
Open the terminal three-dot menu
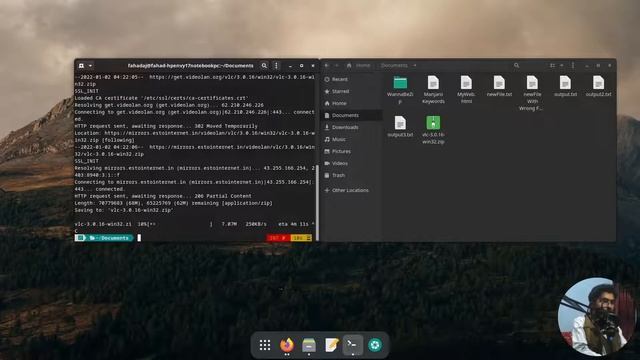pyautogui.click(x=276, y=66)
